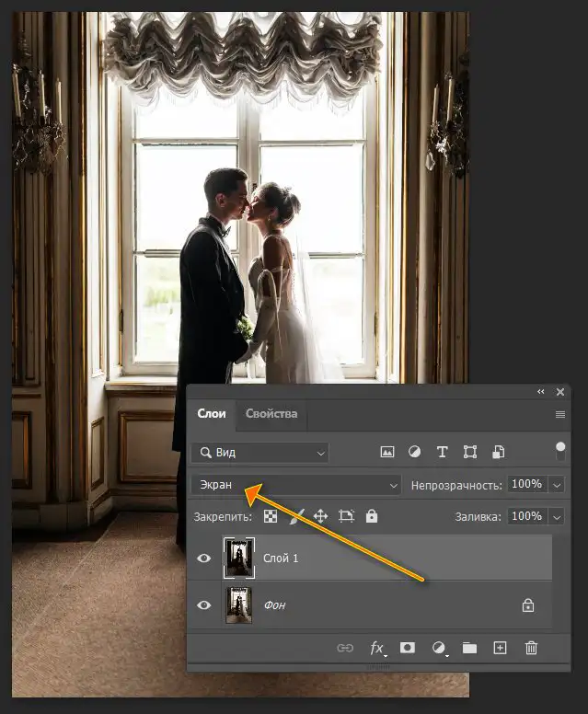Hide Слой 1 layer visibility
Viewport: 588px width, 714px height.
point(203,558)
